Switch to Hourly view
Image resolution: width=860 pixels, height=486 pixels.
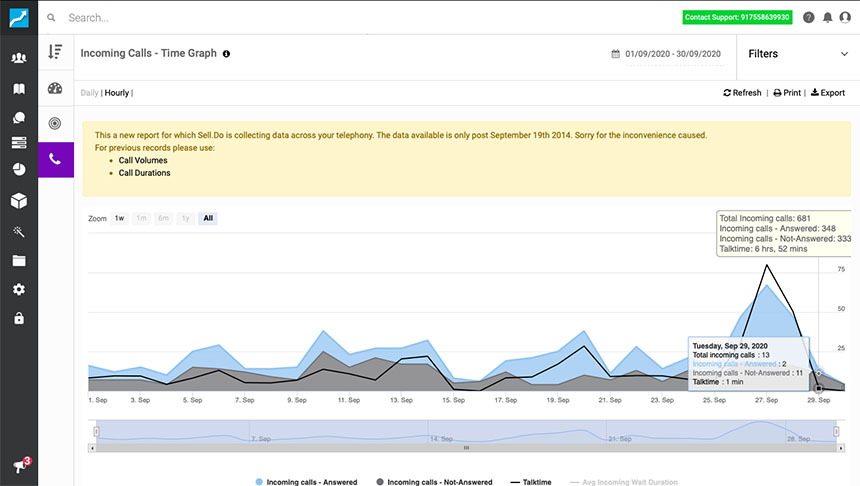pos(117,93)
